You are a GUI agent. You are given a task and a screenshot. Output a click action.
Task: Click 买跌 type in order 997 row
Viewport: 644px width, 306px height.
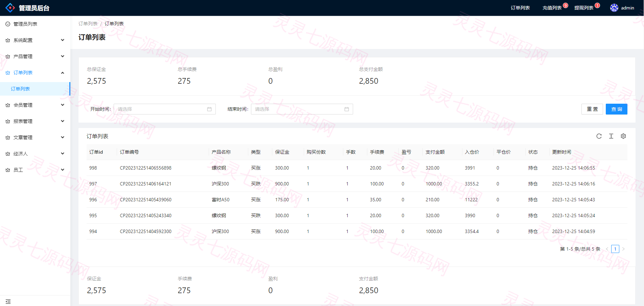pos(256,184)
